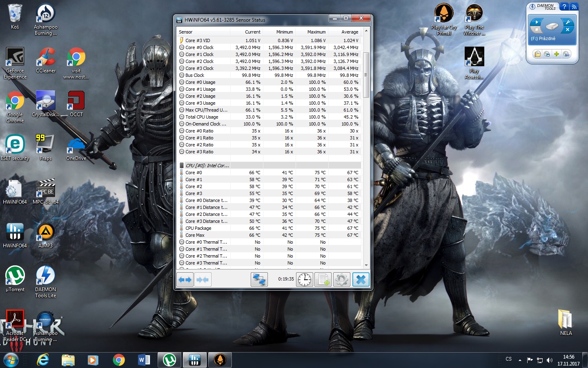Select the Core #0 Ratio row
This screenshot has width=588, height=368.
coord(269,131)
